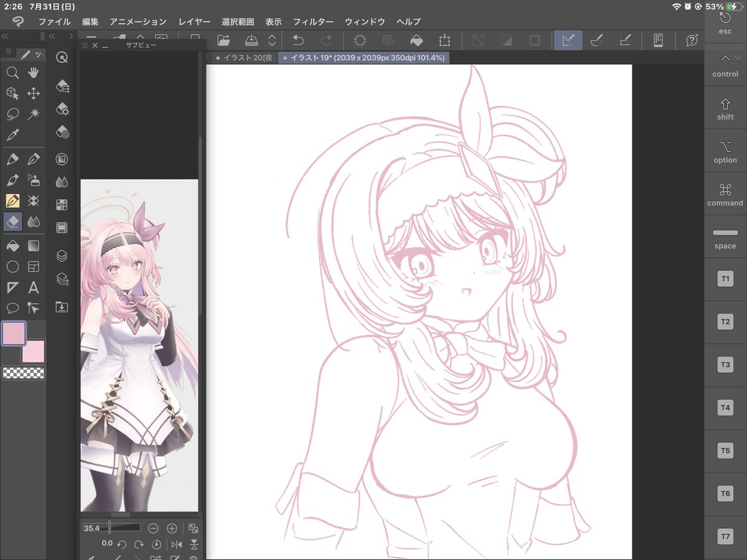
Task: Open the Color Wheel palette icon
Action: pos(62,159)
